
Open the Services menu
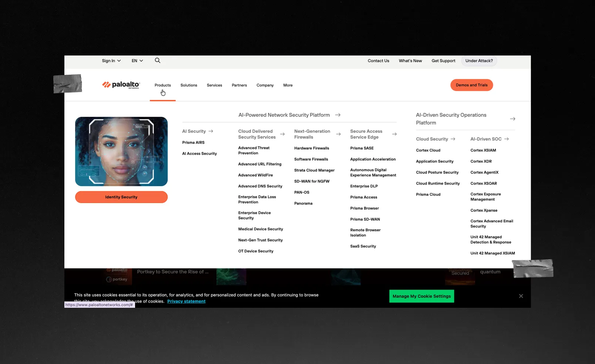click(215, 85)
